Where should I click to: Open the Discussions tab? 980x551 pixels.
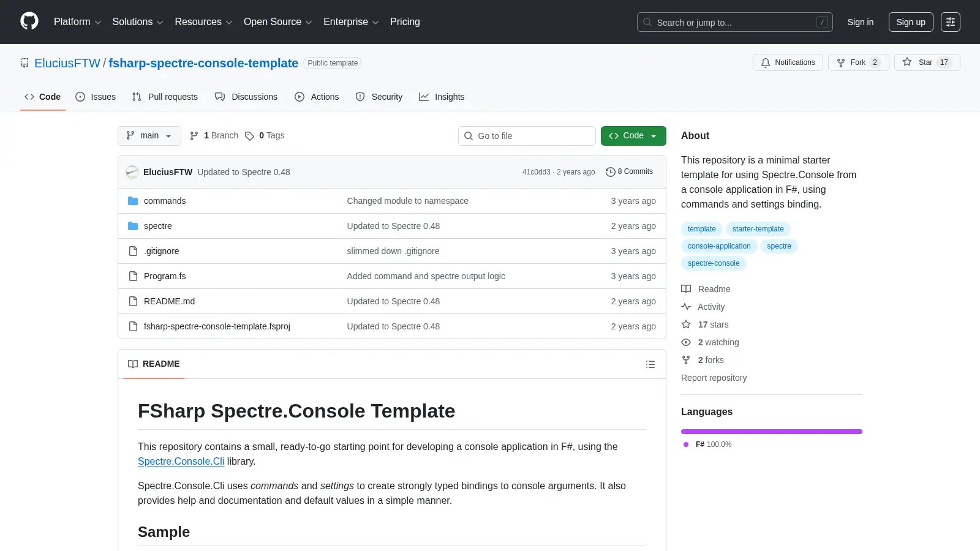(x=246, y=97)
